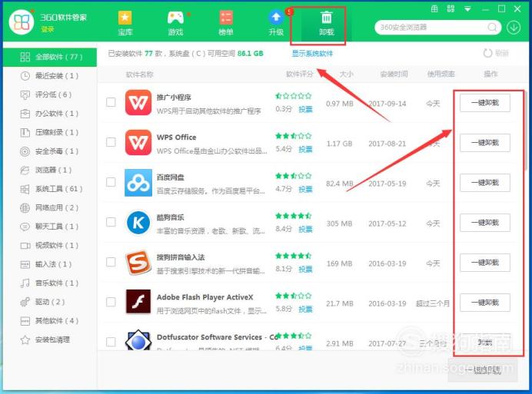Select 安全杀毒 (1) category

(x=50, y=151)
